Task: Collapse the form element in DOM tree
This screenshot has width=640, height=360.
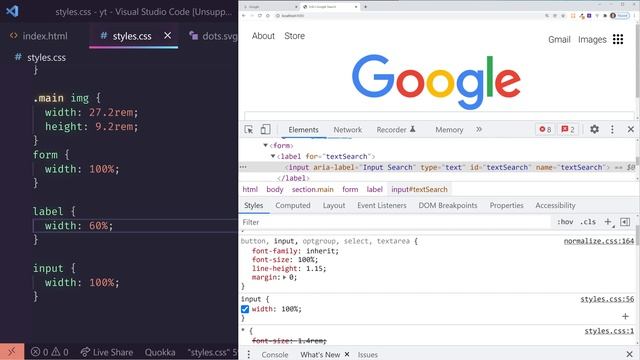Action: coord(266,145)
